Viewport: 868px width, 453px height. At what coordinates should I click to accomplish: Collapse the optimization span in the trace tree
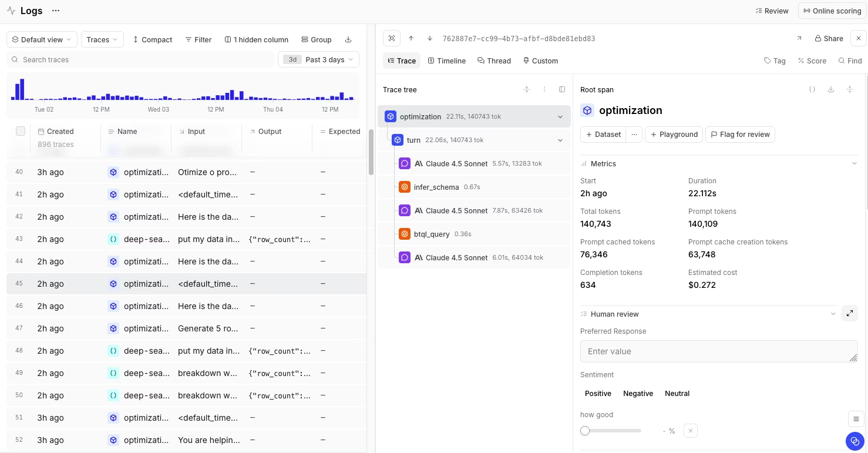point(560,116)
